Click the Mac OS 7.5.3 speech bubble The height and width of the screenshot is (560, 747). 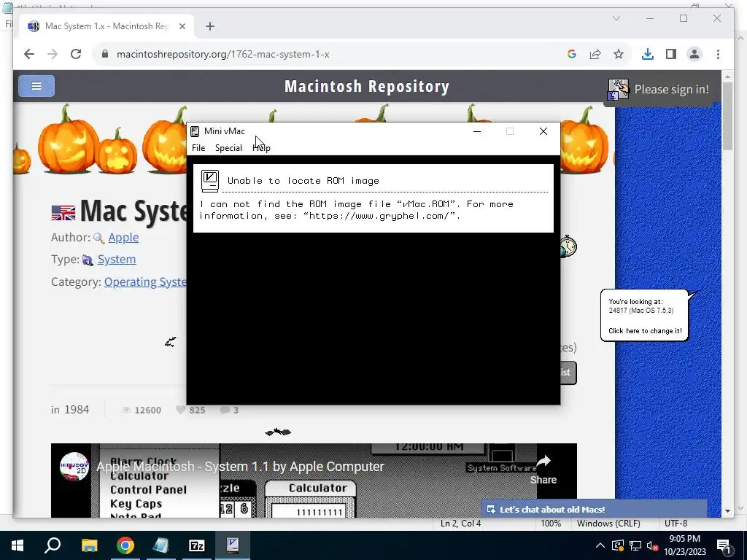point(645,315)
